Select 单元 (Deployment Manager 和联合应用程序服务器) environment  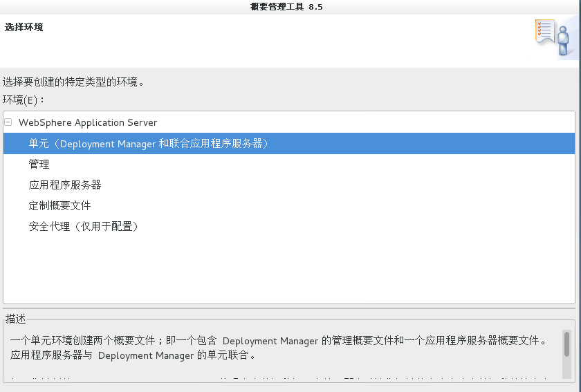point(289,143)
